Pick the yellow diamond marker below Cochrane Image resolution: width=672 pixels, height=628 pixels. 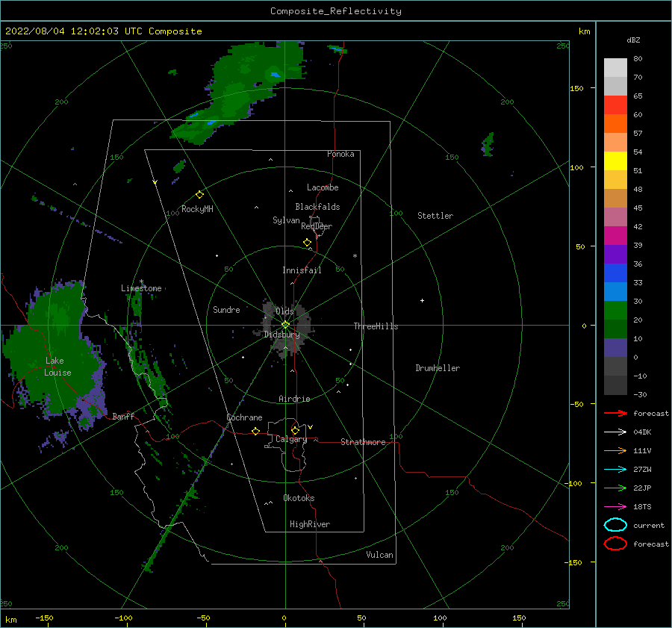pyautogui.click(x=256, y=431)
